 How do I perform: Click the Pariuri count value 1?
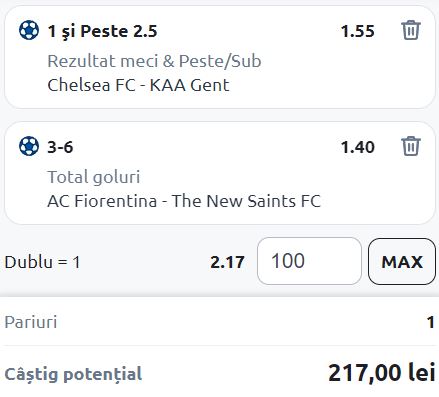431,322
